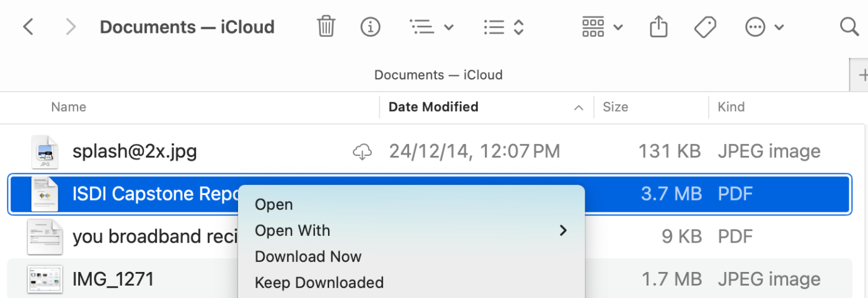Click the new tab plus button
The width and height of the screenshot is (868, 298).
861,75
